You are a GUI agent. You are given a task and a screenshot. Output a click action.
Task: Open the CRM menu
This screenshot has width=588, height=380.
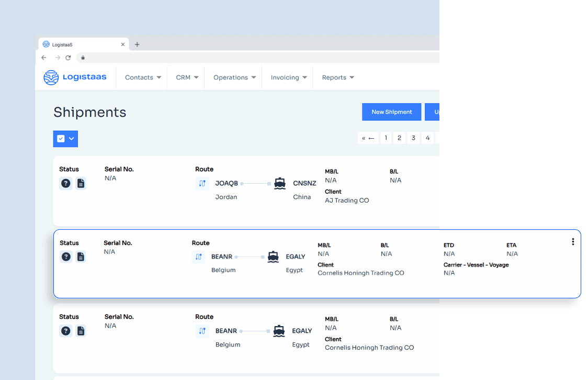point(187,77)
